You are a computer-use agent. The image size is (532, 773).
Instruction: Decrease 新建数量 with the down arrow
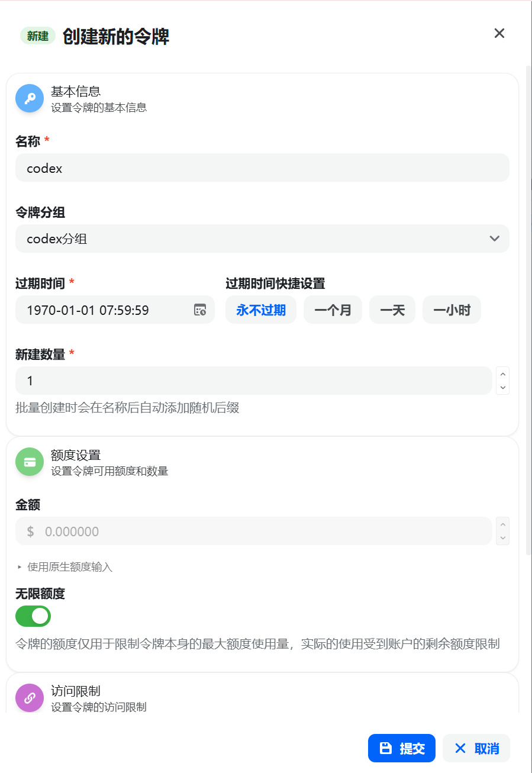(x=503, y=388)
